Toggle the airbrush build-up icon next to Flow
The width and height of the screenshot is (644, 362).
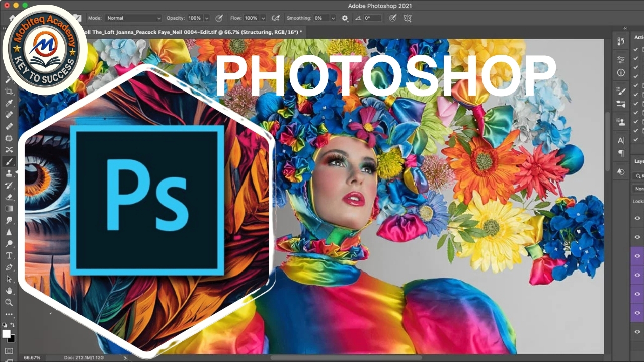coord(275,18)
